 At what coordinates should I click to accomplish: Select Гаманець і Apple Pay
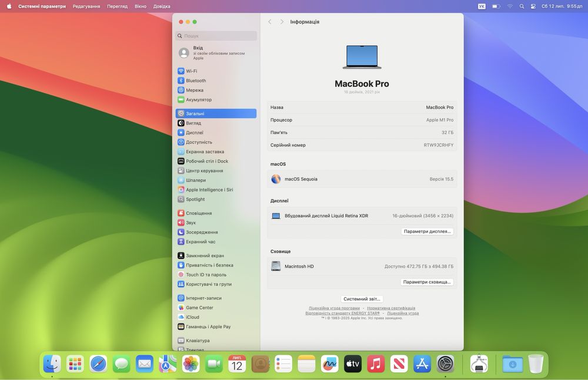[x=216, y=327]
